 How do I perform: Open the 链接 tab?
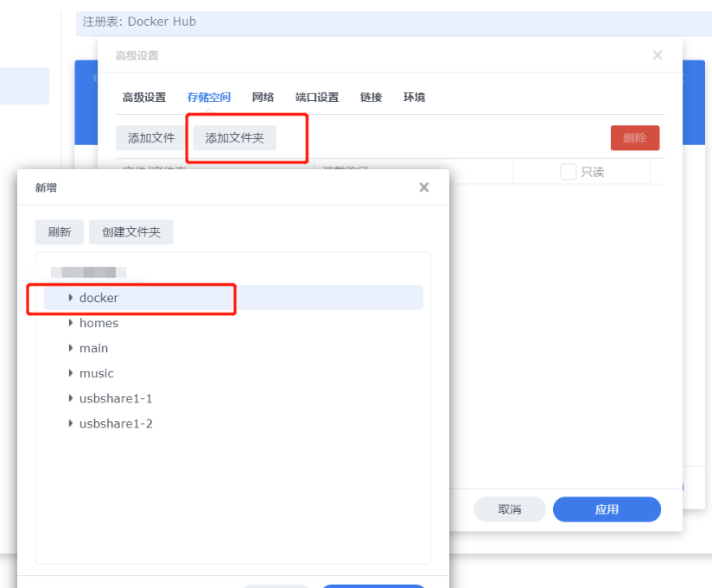click(x=371, y=98)
